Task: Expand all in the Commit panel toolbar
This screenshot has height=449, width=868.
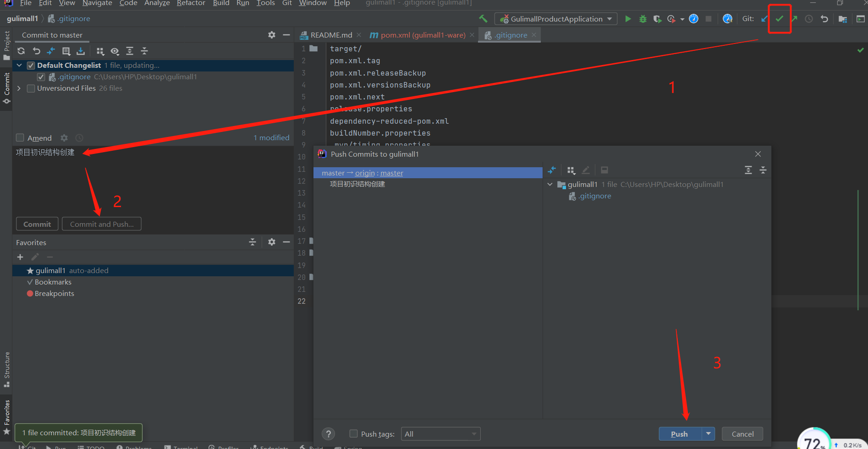Action: click(130, 51)
